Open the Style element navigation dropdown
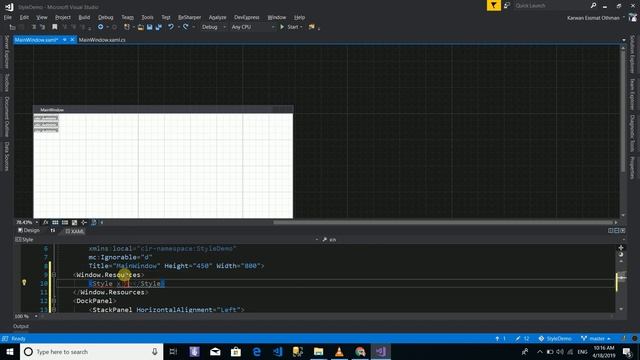The image size is (640, 360). pyautogui.click(x=167, y=240)
